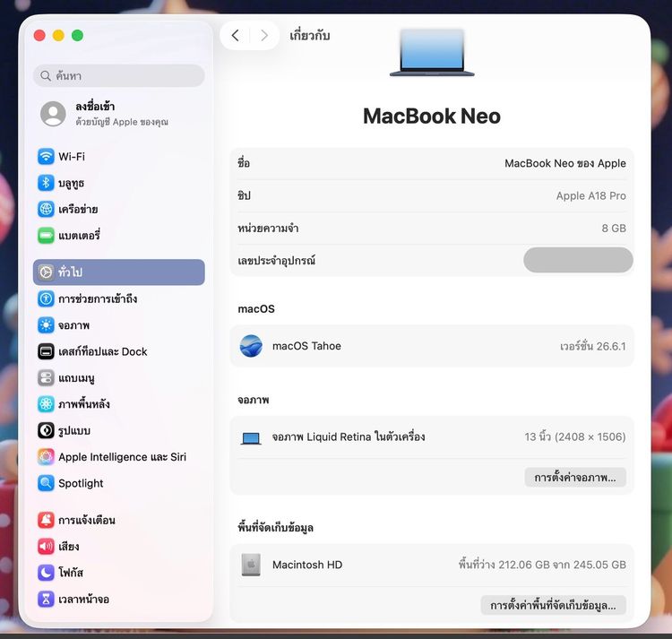
Task: Click the user avatar icon for sign-in
Action: coord(53,114)
